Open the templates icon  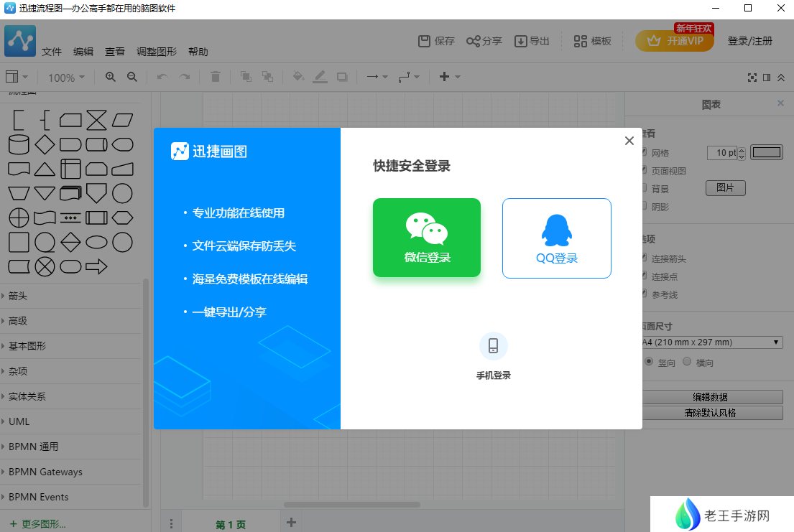[x=581, y=41]
